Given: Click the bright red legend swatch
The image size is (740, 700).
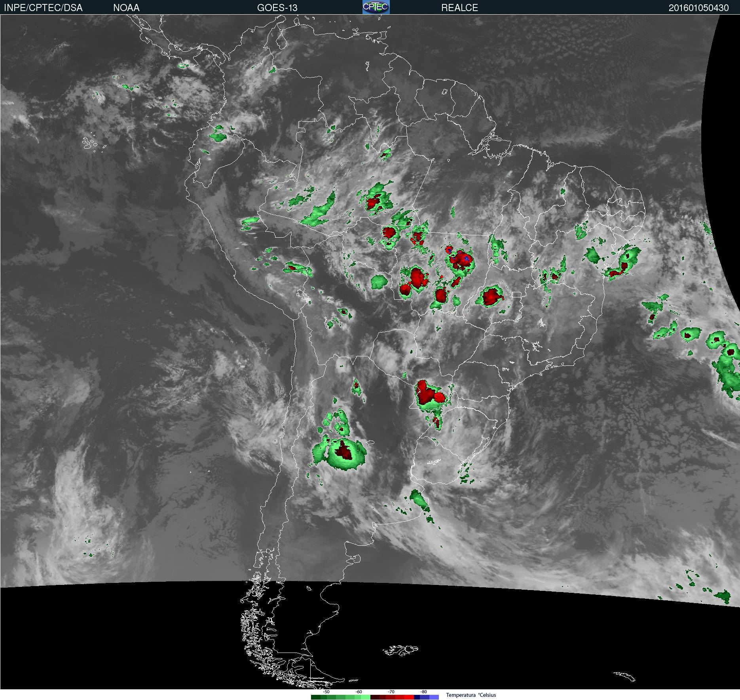Looking at the screenshot, I should 409,697.
